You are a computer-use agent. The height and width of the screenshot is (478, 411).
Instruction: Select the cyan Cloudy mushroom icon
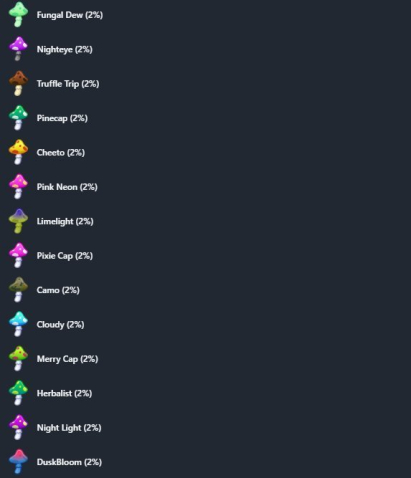18,324
